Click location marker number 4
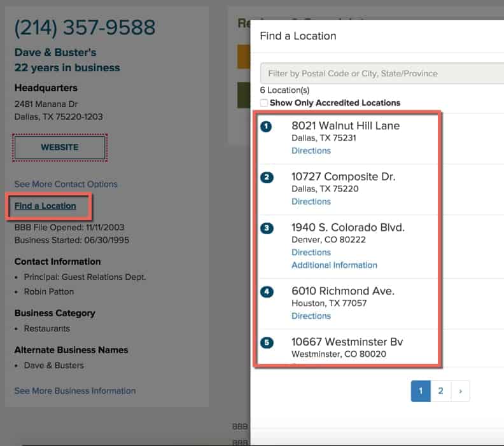This screenshot has width=504, height=446. [x=267, y=292]
